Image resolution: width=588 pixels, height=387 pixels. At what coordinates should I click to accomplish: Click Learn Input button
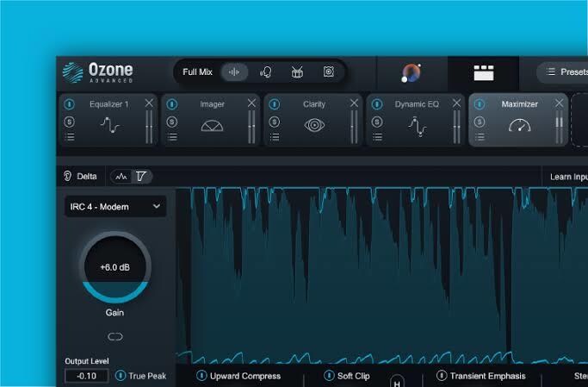[x=567, y=177]
